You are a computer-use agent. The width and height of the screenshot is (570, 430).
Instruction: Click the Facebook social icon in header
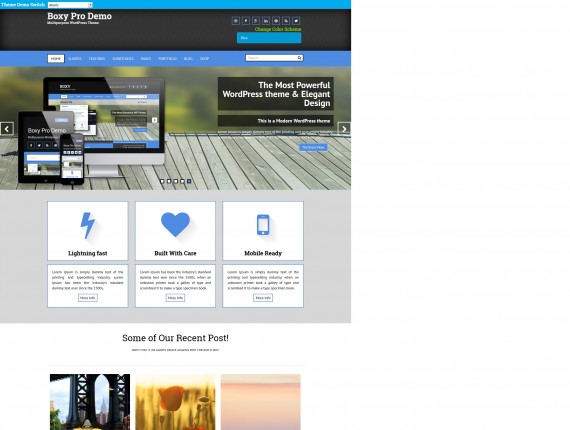pos(246,21)
